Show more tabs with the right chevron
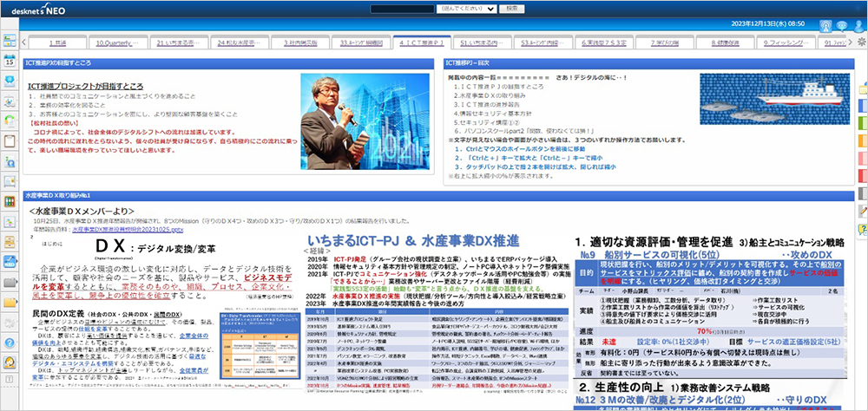Screen dimensions: 868x411 click(x=852, y=42)
